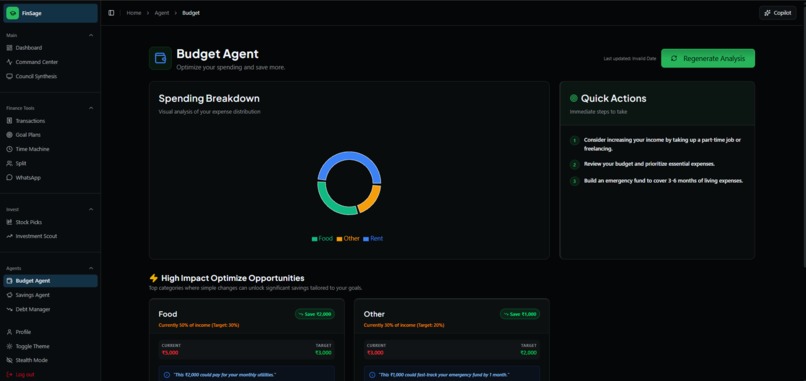Click 'Build an emergency fund' quick action
Image resolution: width=806 pixels, height=381 pixels.
tap(663, 181)
